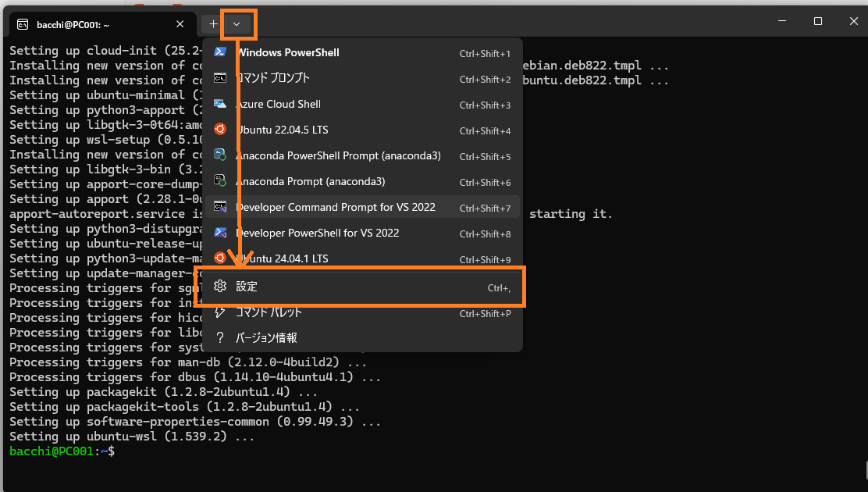Click the terminal icon on bacchi@PC001 tab
868x492 pixels.
tap(23, 23)
